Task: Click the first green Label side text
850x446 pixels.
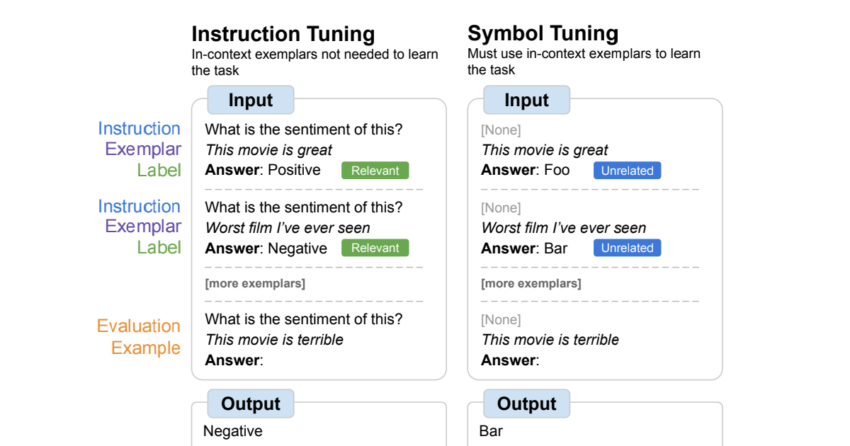Action: tap(159, 170)
